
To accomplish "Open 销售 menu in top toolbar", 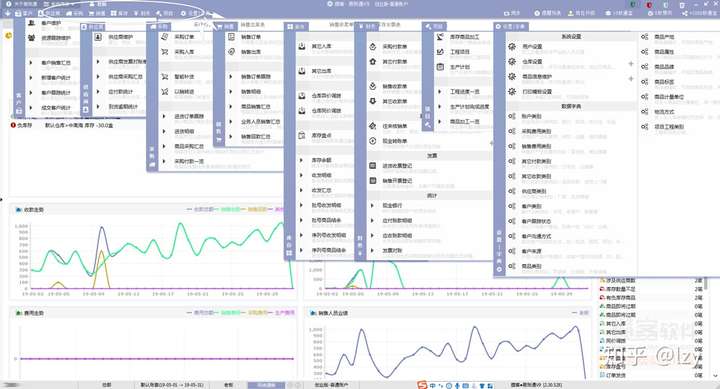I will (x=97, y=13).
